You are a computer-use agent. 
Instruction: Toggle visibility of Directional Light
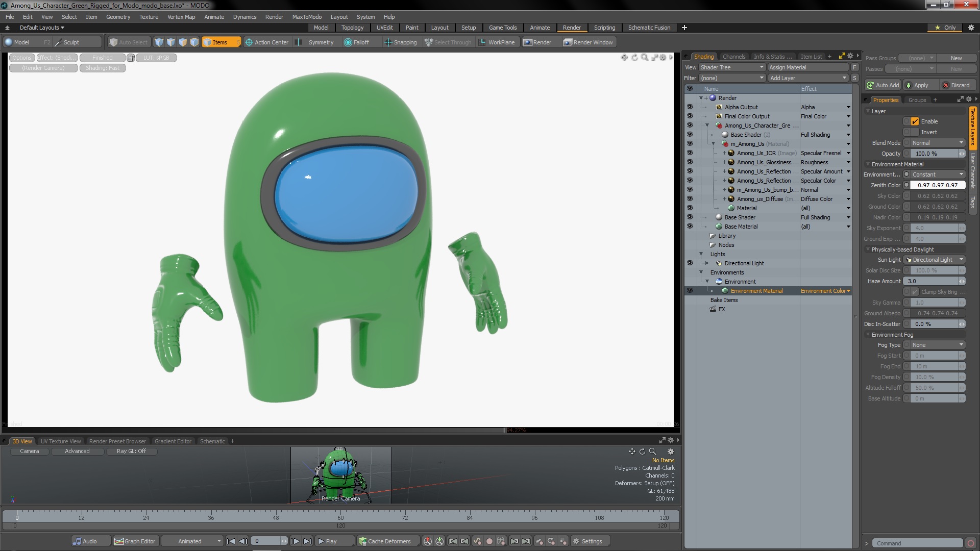coord(690,263)
